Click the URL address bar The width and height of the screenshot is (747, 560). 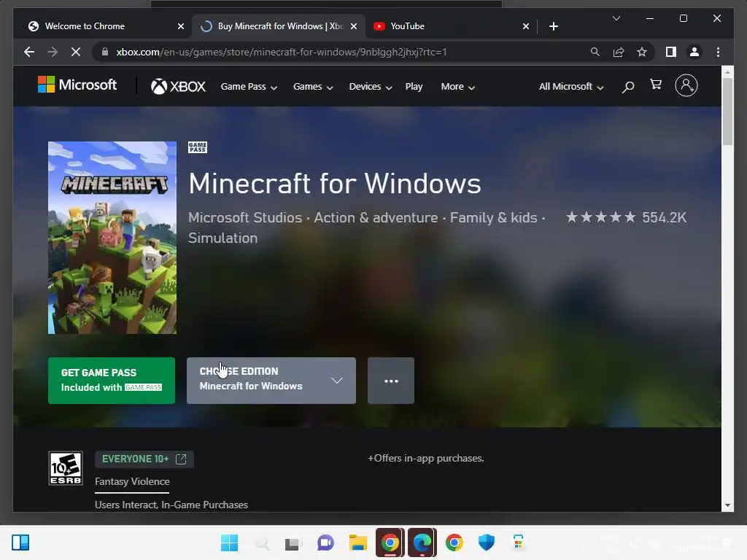tap(343, 52)
